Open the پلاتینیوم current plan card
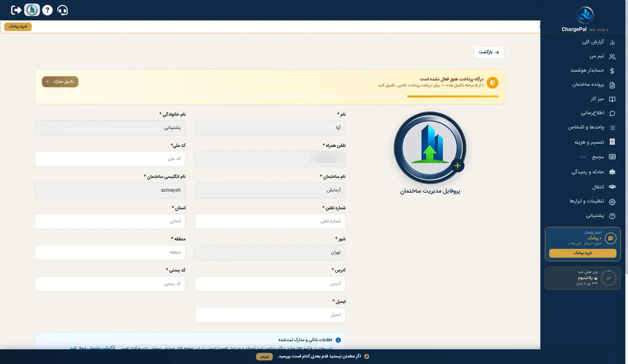This screenshot has height=364, width=628. pyautogui.click(x=583, y=278)
